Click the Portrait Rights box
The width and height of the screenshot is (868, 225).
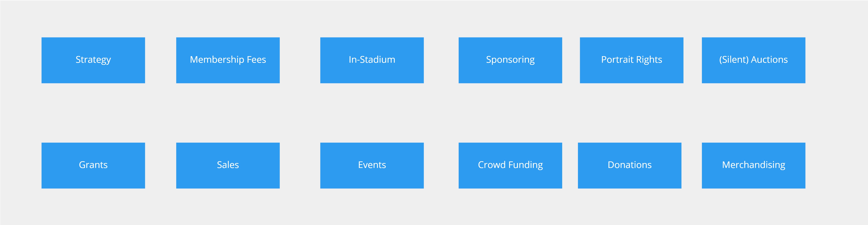click(631, 60)
